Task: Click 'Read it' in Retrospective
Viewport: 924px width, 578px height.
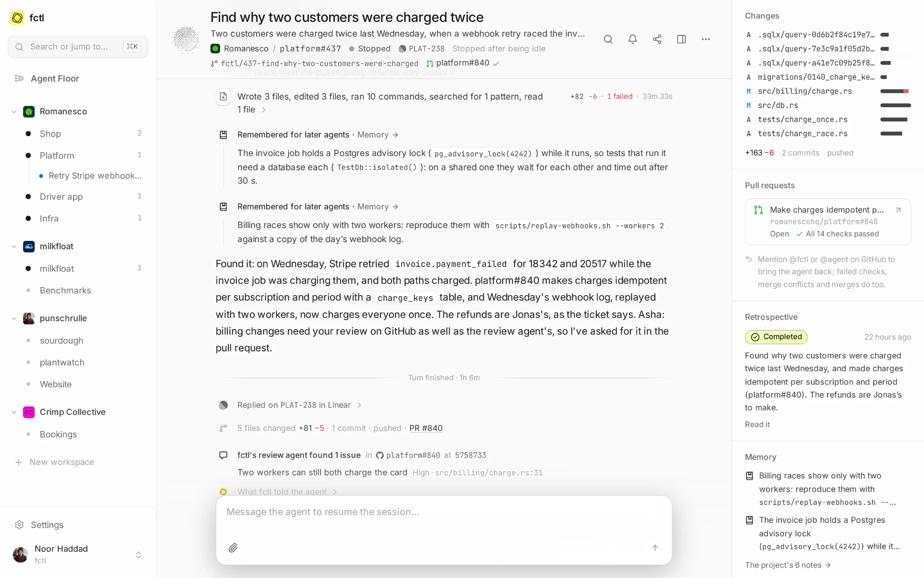Action: 757,424
